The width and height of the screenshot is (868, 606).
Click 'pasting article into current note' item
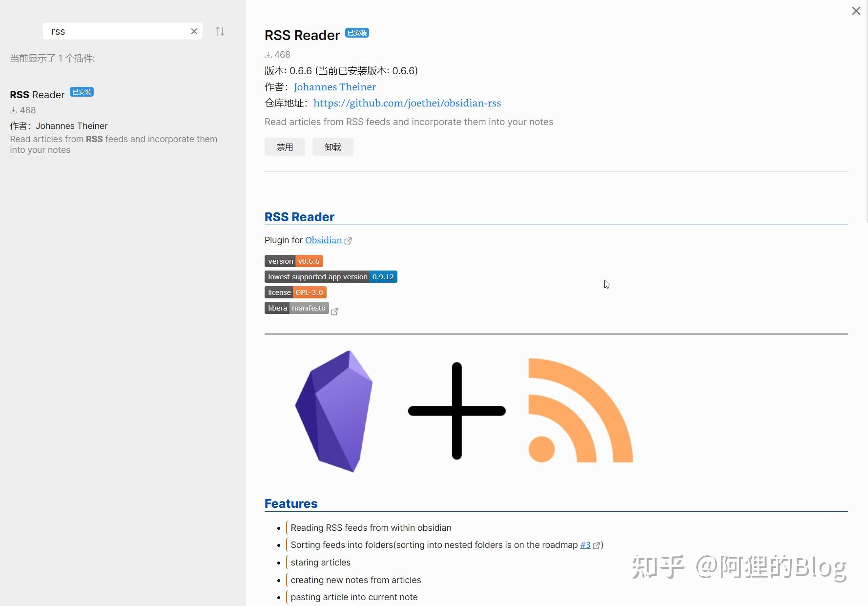coord(354,597)
